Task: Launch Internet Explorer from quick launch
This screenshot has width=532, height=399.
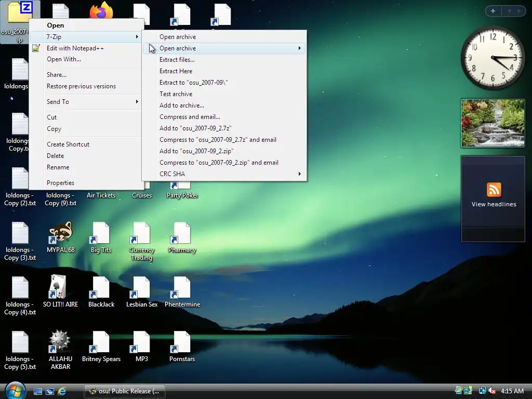Action: click(x=62, y=391)
